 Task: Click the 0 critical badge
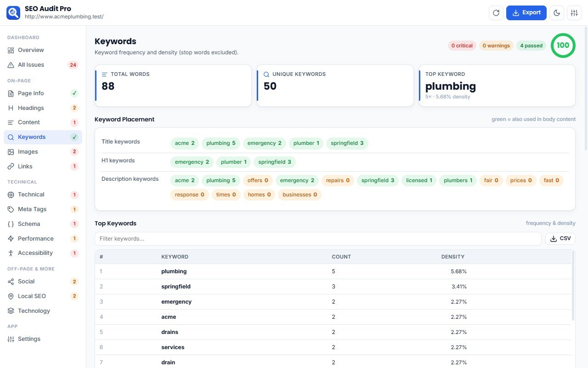coord(462,46)
